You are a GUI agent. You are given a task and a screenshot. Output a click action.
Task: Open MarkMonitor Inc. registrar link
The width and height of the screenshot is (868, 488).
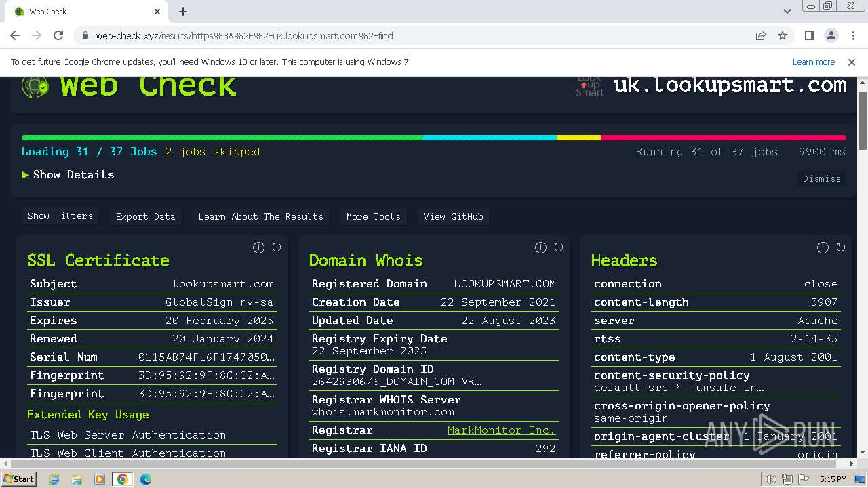tap(501, 430)
